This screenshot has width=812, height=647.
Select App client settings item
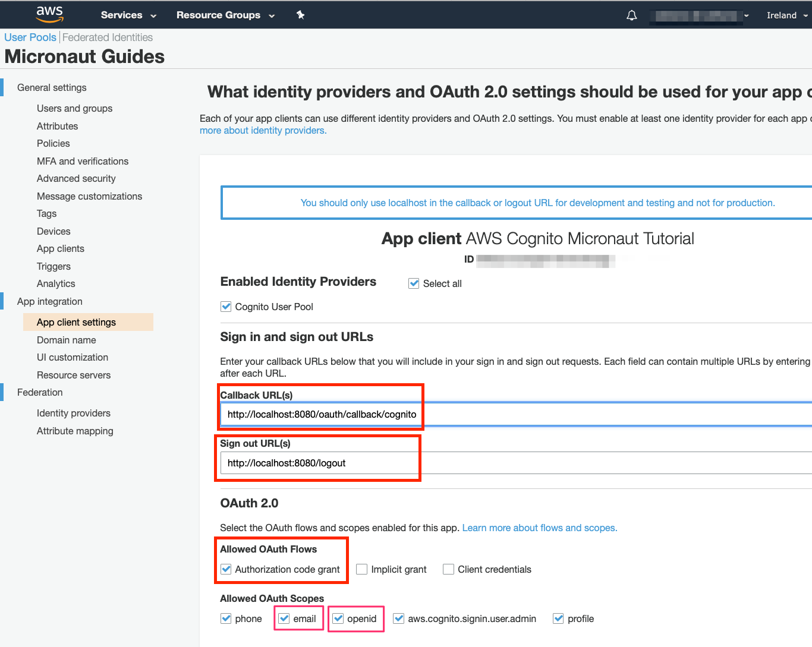tap(88, 322)
